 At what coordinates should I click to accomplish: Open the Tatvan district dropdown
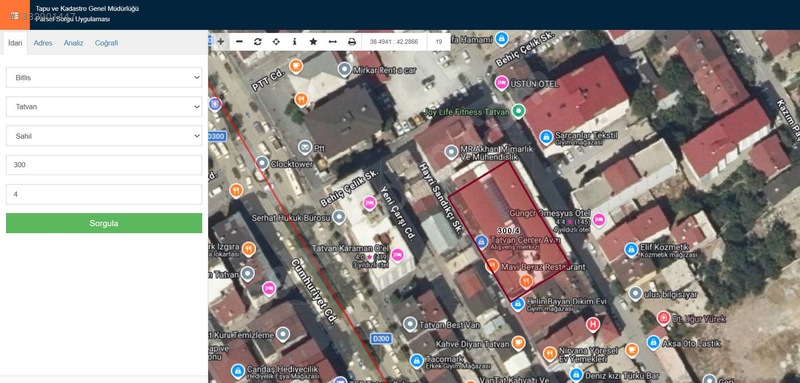pyautogui.click(x=104, y=107)
